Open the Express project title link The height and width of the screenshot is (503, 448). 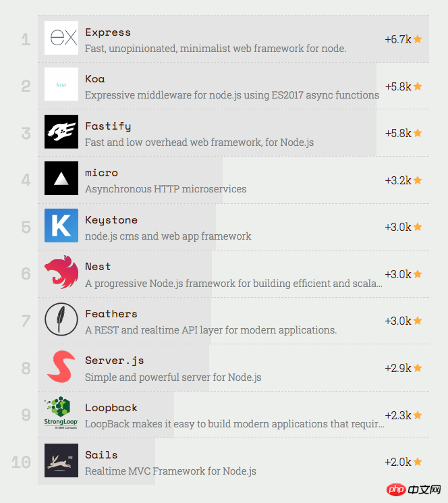(108, 32)
